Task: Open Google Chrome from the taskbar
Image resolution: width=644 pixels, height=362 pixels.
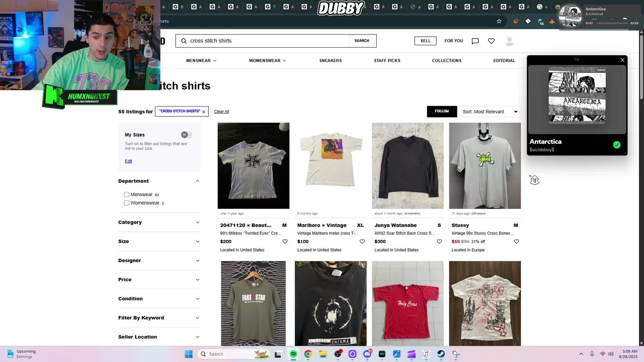Action: click(308, 354)
